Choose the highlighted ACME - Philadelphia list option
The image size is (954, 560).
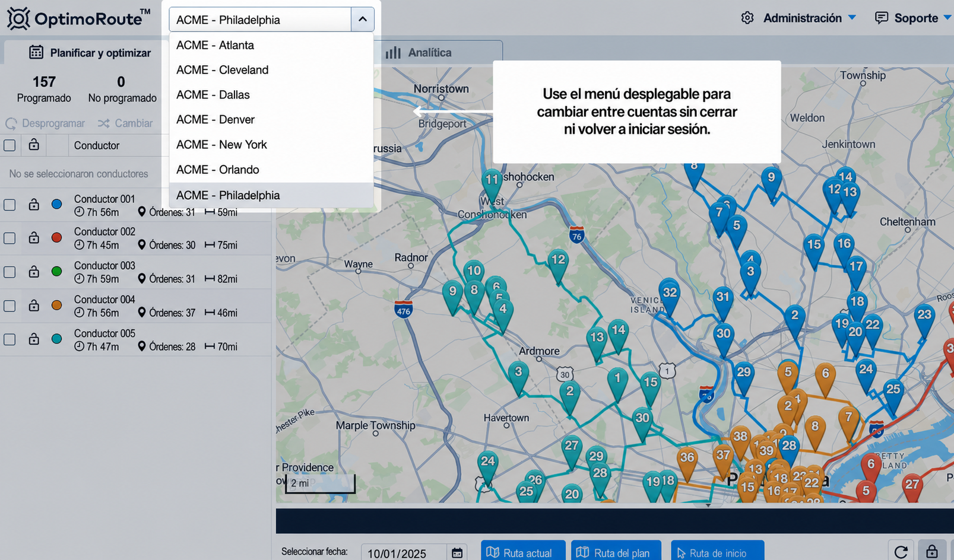coord(271,195)
